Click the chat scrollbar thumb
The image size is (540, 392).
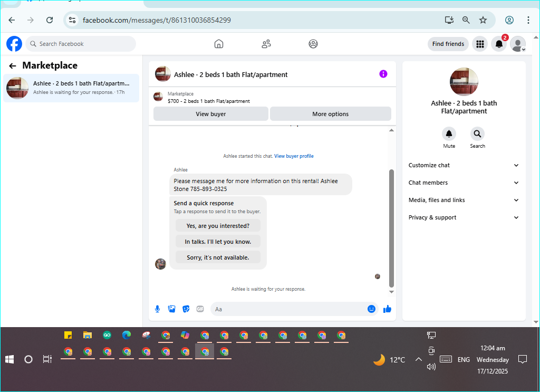pos(391,228)
